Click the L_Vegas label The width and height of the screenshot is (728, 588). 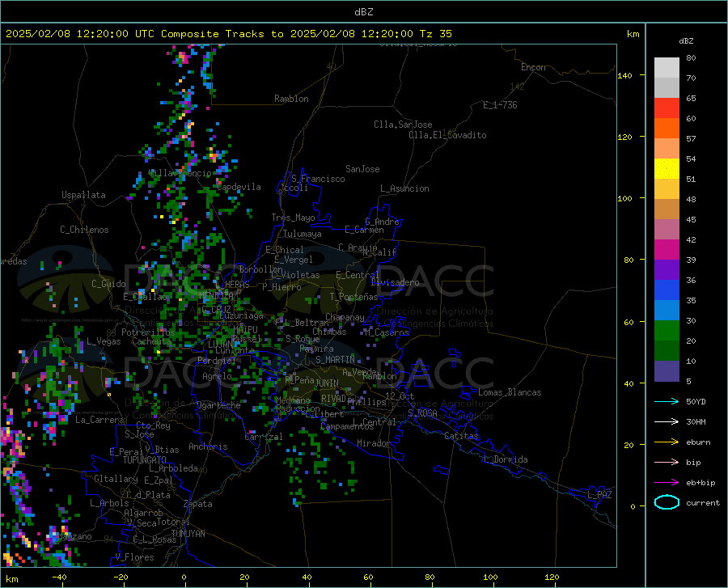(104, 341)
